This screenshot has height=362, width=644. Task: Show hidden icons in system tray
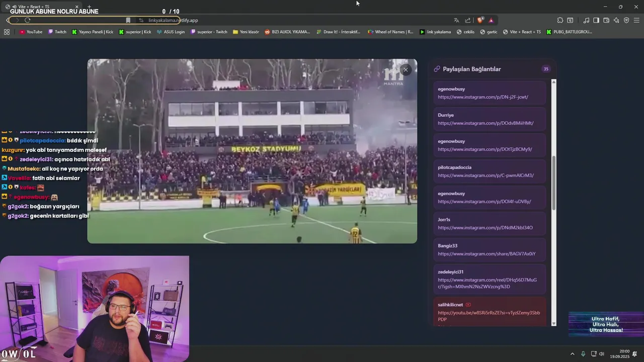572,354
